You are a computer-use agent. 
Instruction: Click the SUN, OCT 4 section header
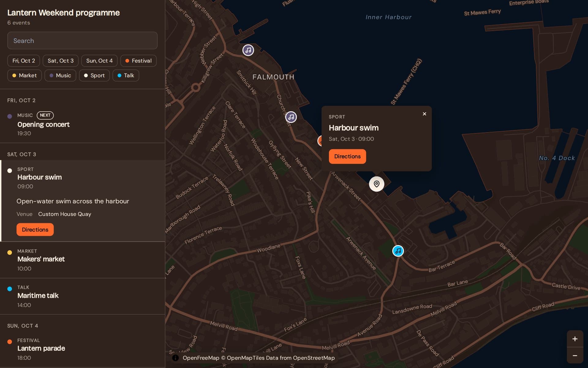23,326
